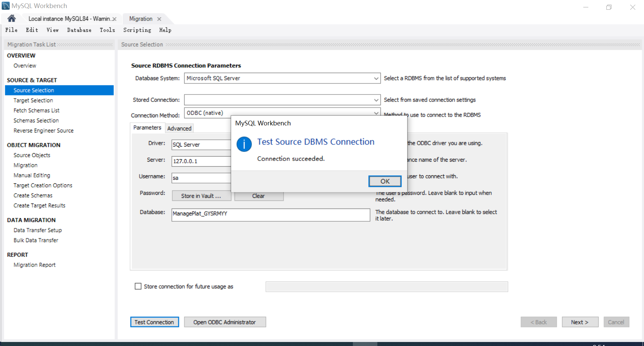Image resolution: width=644 pixels, height=346 pixels.
Task: Select Overview in the task list
Action: pos(25,66)
